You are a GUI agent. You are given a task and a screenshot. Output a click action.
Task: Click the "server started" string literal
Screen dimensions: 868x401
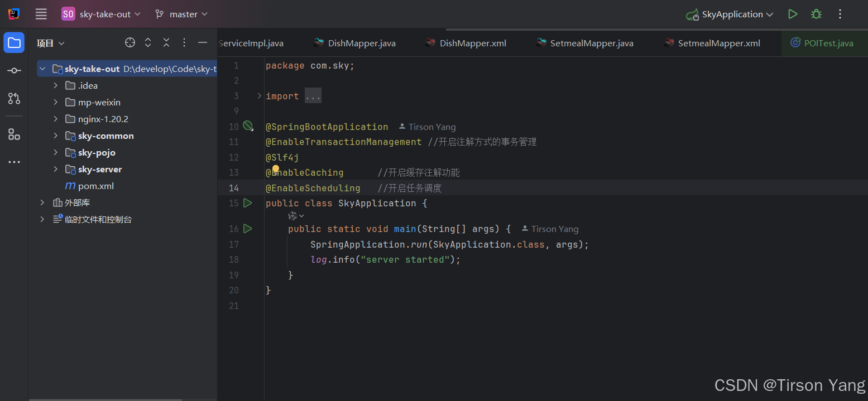405,259
